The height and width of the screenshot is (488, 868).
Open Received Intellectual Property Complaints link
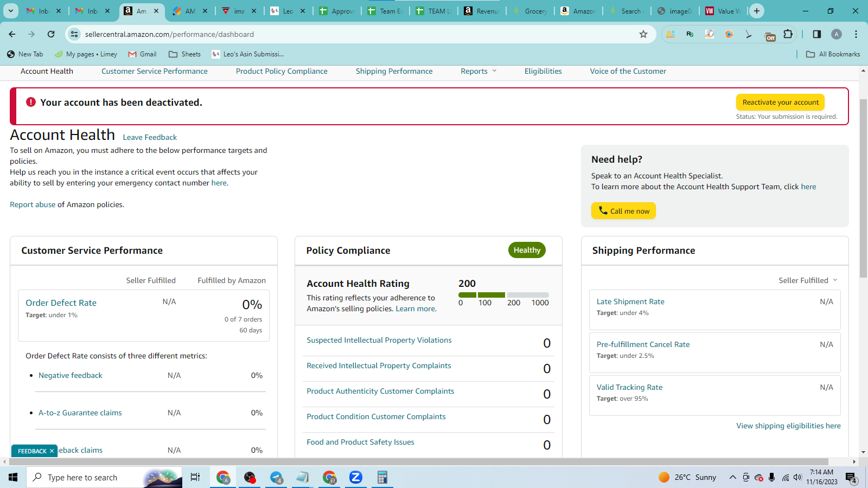click(x=379, y=365)
